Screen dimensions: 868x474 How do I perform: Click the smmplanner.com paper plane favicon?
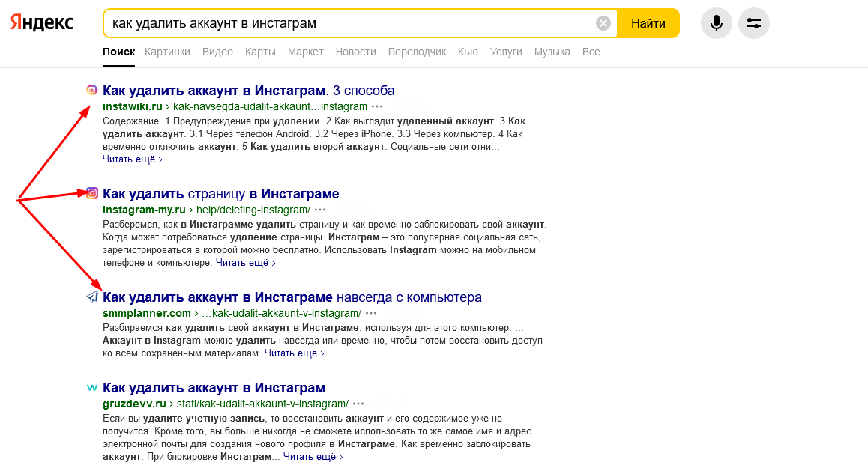[92, 297]
